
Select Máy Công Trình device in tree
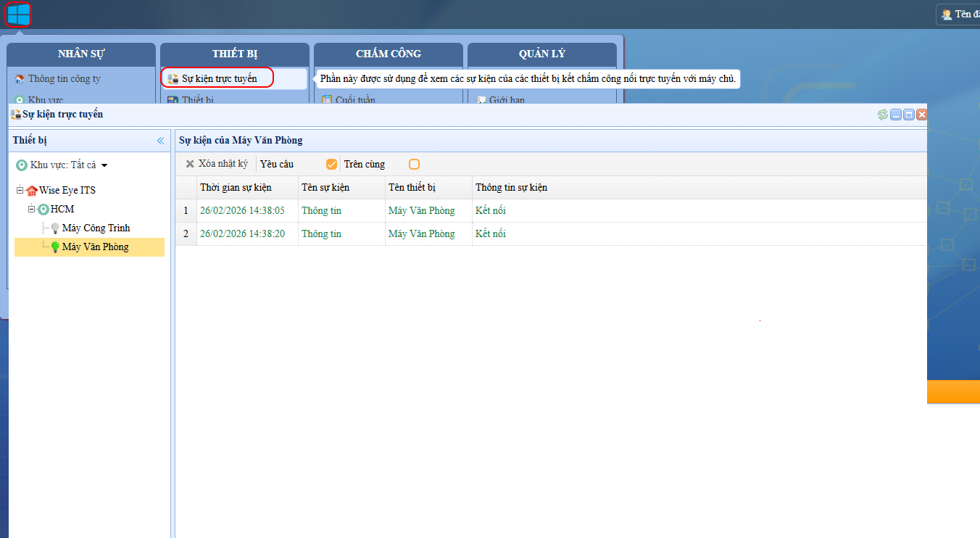[x=96, y=228]
